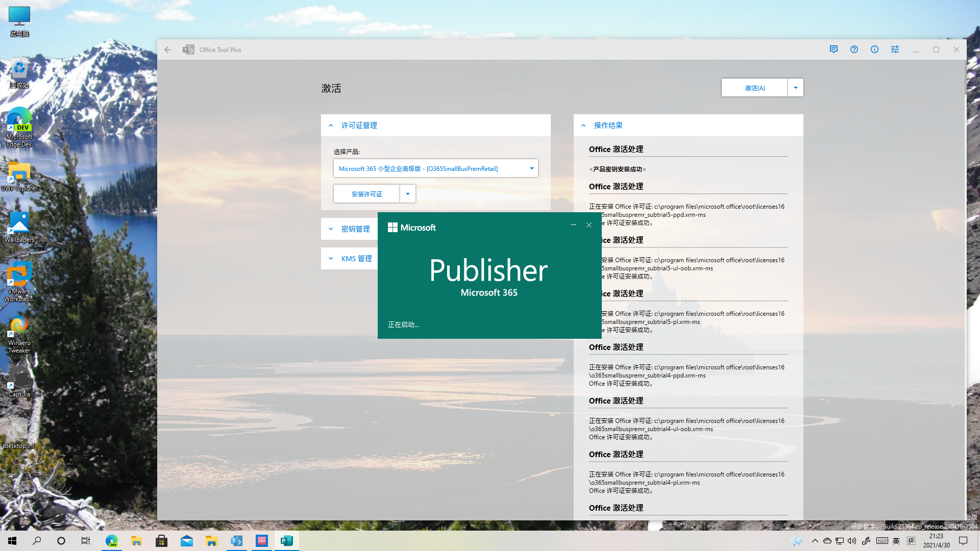The image size is (980, 551).
Task: Open the 选择产品 product combo box
Action: click(x=435, y=168)
